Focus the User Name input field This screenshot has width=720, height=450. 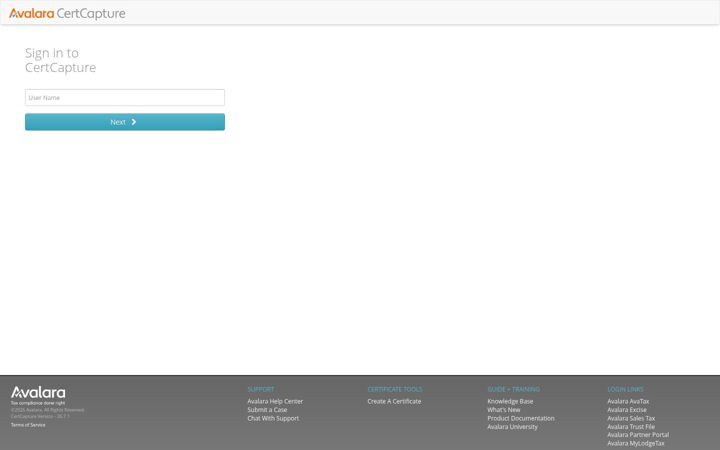(125, 97)
